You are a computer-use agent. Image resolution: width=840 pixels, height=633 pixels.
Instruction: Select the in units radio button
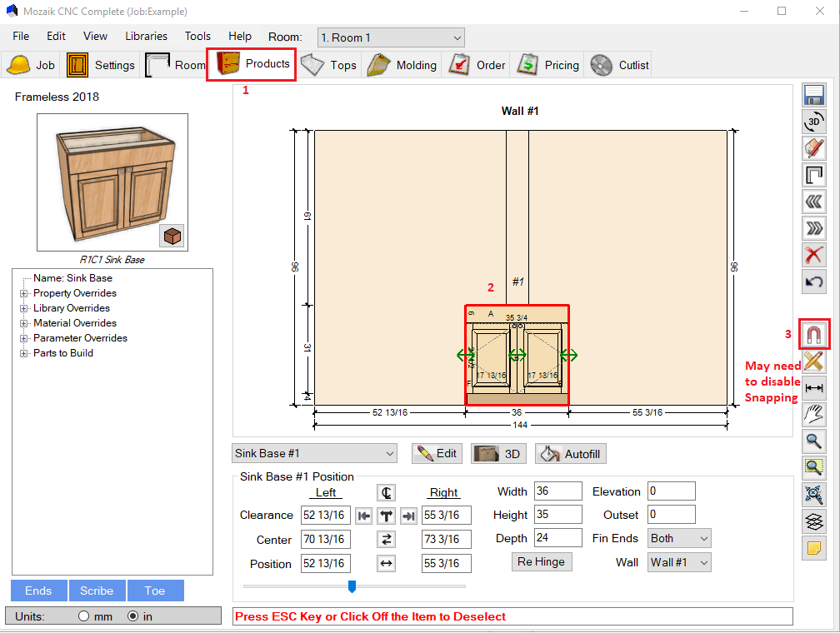pyautogui.click(x=132, y=616)
